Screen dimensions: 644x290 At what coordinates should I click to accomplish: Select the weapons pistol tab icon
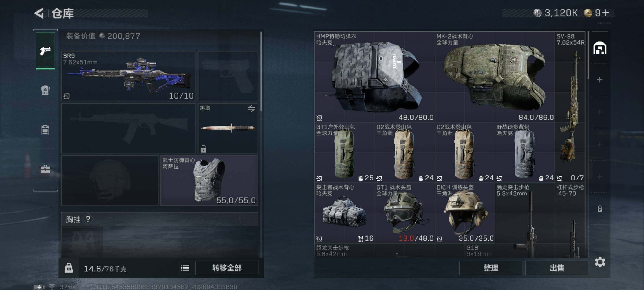coord(45,50)
